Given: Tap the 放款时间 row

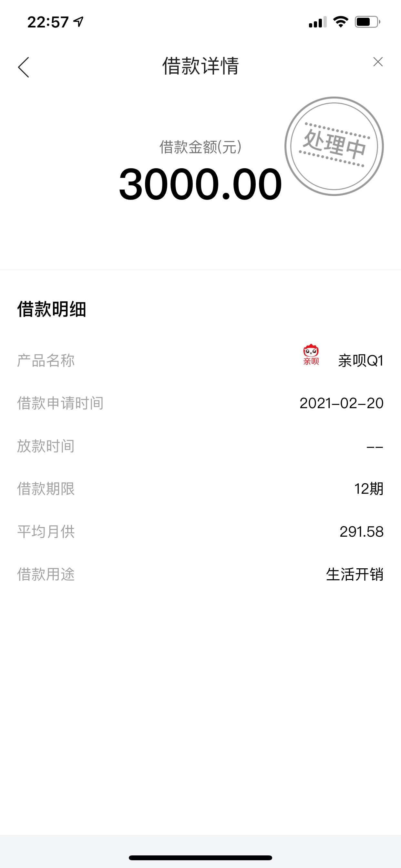Looking at the screenshot, I should click(200, 446).
